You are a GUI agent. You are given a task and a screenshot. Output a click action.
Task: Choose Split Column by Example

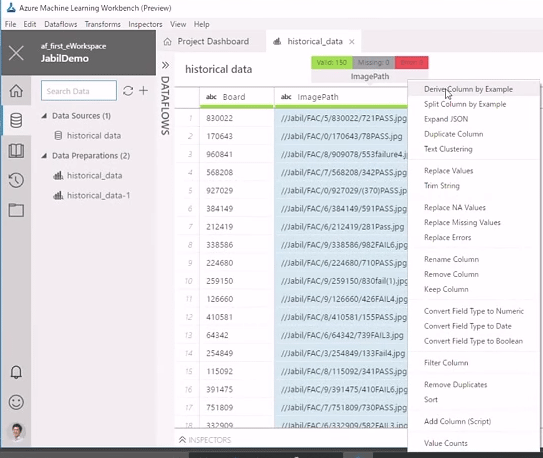coord(465,104)
